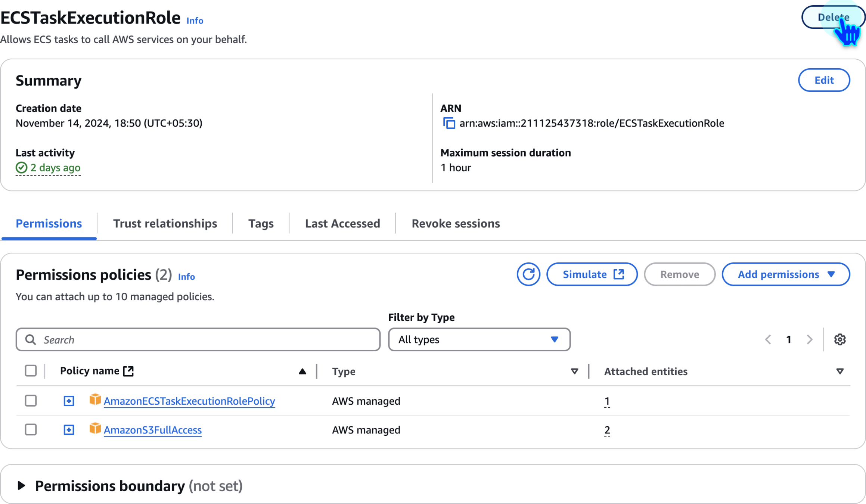
Task: Open the Last Accessed tab
Action: (342, 223)
